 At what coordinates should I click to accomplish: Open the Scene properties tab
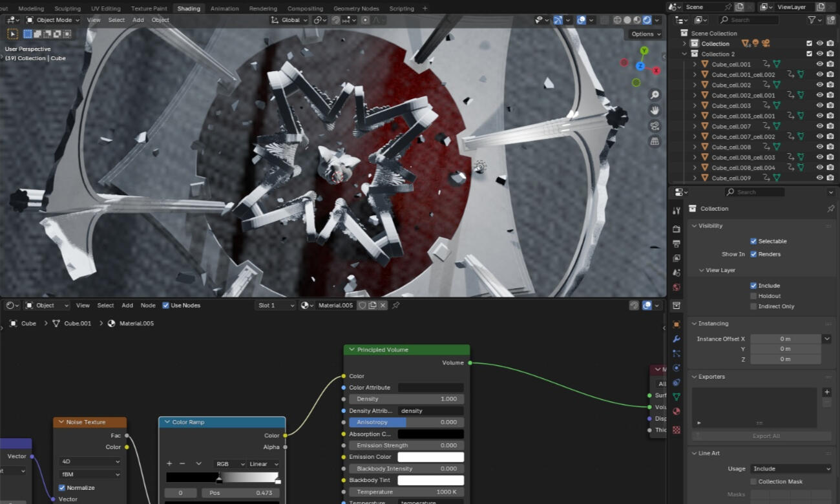(677, 273)
